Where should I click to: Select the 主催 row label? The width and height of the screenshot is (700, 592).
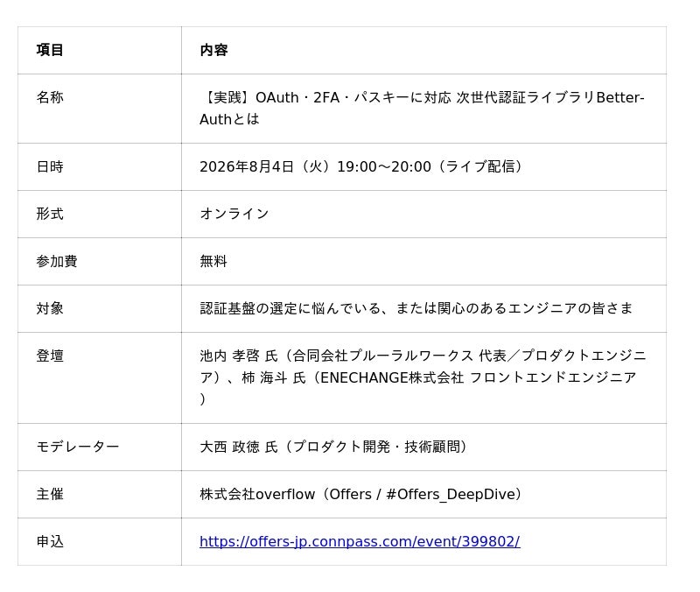point(50,494)
